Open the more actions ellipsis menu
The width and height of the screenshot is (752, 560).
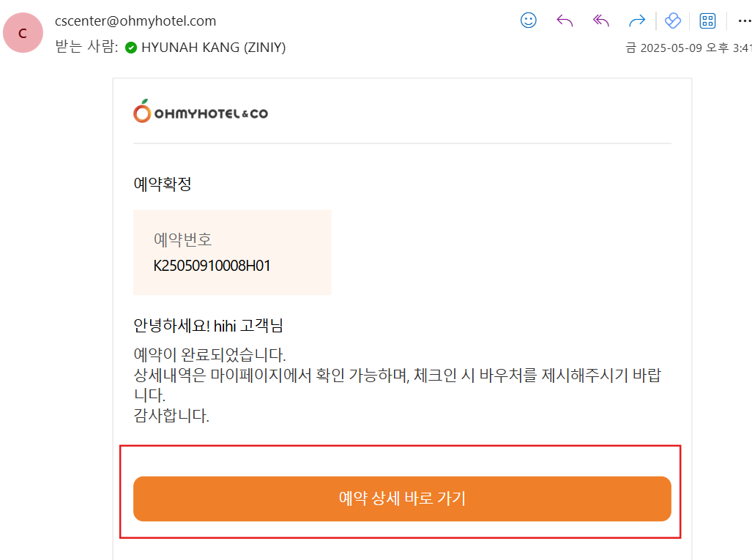[x=744, y=20]
